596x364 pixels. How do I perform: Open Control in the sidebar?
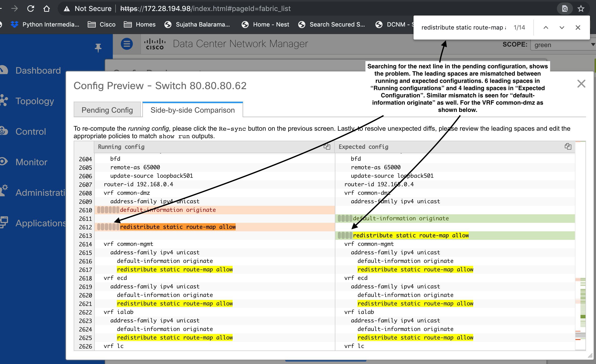[x=31, y=131]
